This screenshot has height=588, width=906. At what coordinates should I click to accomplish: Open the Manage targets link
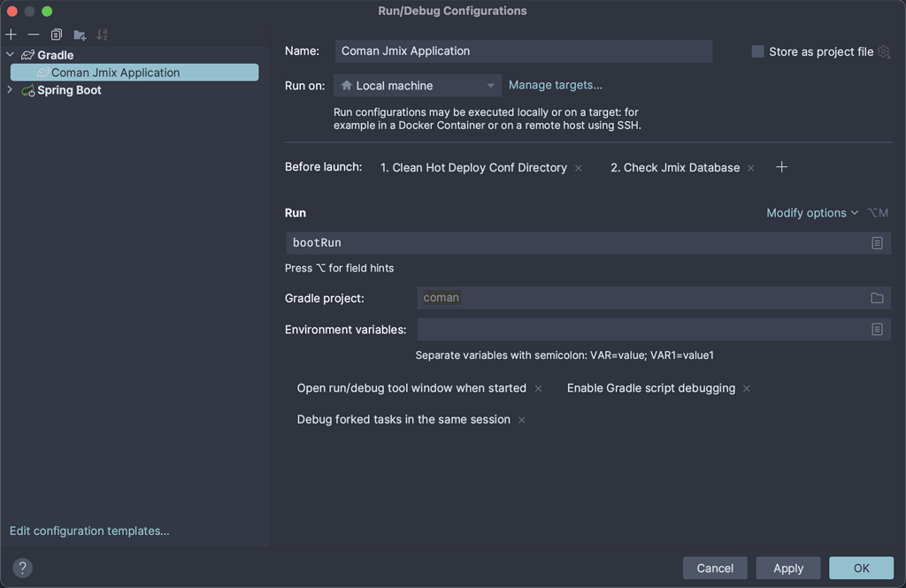tap(555, 85)
